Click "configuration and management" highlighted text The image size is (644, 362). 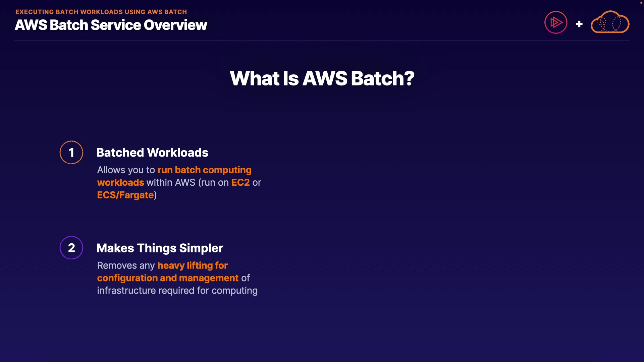[168, 278]
